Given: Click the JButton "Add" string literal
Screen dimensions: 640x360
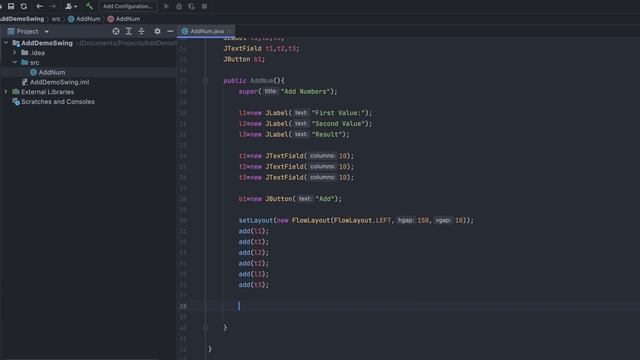Looking at the screenshot, I should [x=324, y=199].
